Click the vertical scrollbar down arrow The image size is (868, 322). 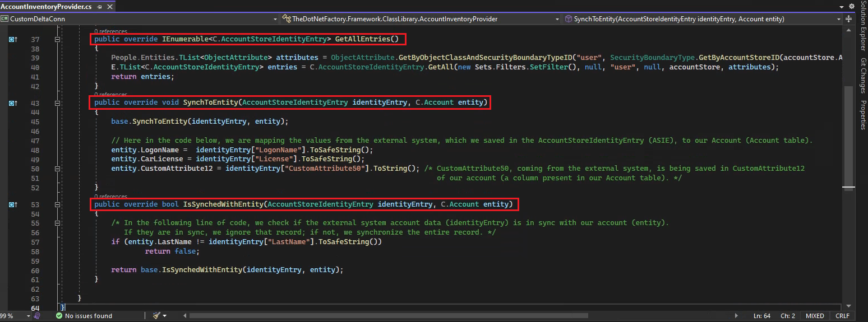(848, 306)
